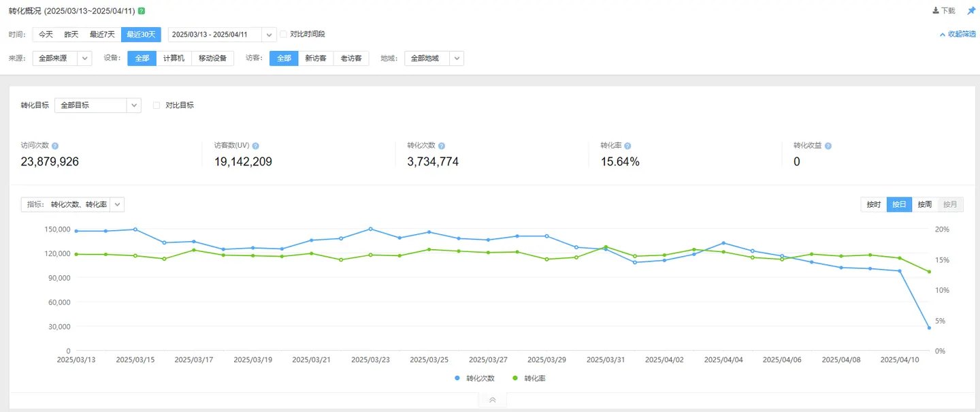Click the last blue data point on 2025/04/11
The image size is (980, 412).
929,328
